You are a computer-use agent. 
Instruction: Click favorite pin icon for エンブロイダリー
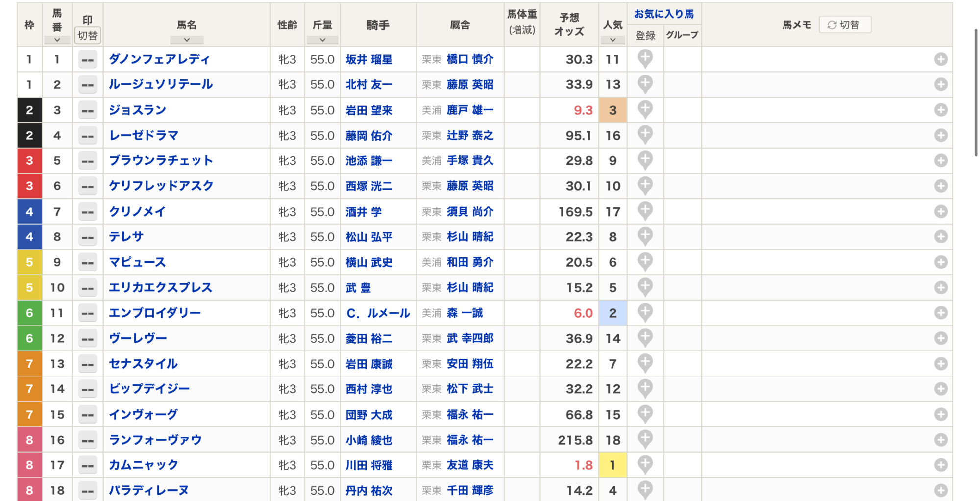645,312
